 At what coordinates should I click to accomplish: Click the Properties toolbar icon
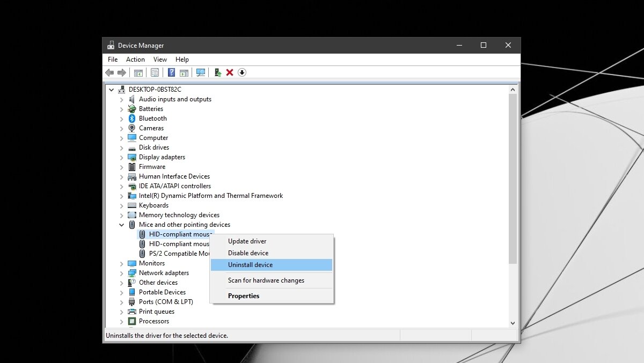pos(155,72)
